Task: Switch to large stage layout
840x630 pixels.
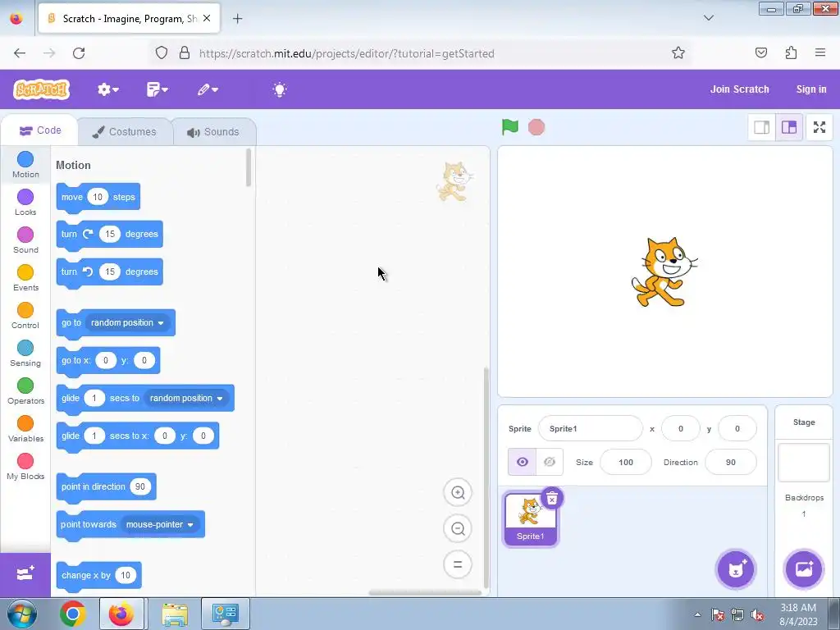Action: (x=789, y=127)
